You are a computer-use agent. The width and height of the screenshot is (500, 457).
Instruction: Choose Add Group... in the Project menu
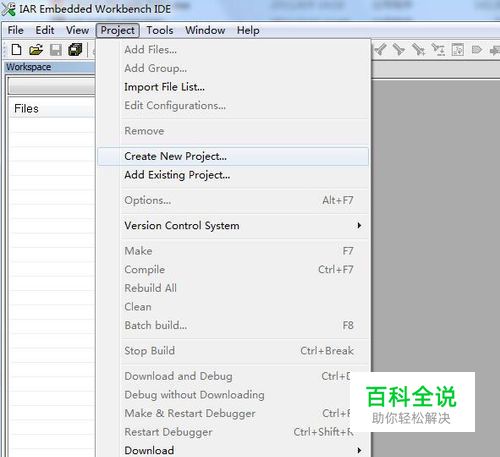click(x=233, y=68)
